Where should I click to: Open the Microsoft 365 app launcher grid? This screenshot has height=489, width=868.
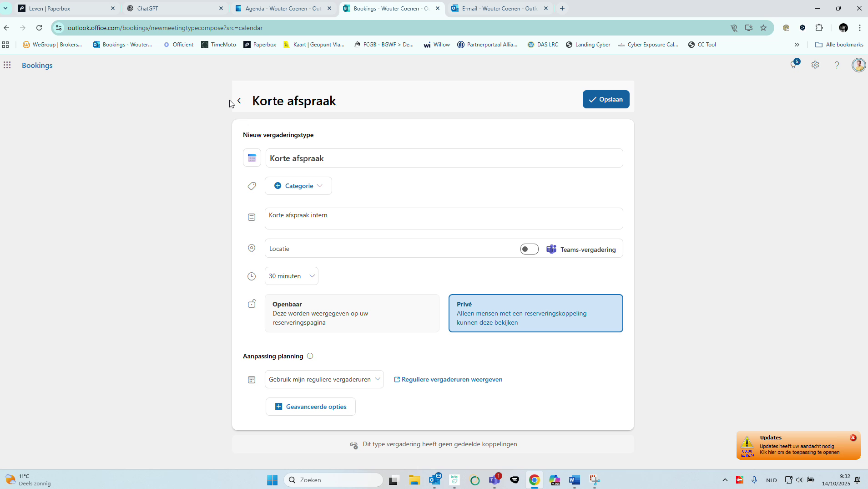7,65
